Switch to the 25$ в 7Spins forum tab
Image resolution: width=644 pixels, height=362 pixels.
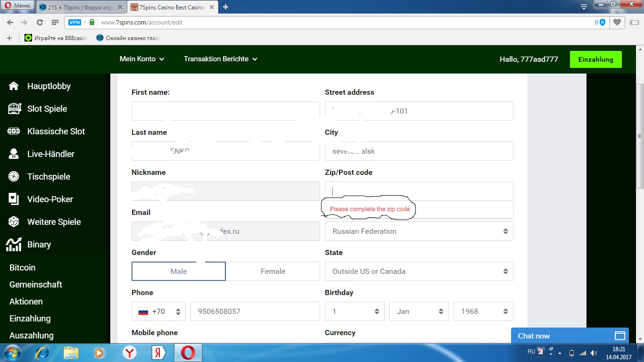pyautogui.click(x=82, y=7)
